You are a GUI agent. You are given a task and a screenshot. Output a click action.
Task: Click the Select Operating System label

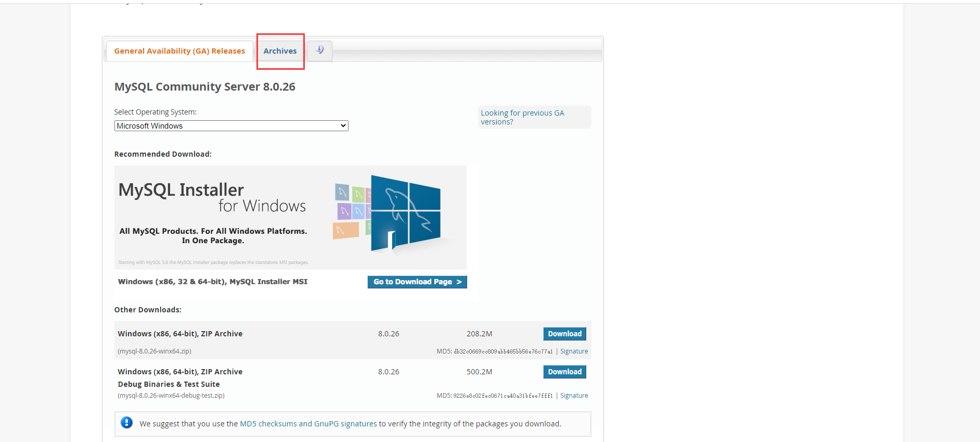(x=156, y=112)
